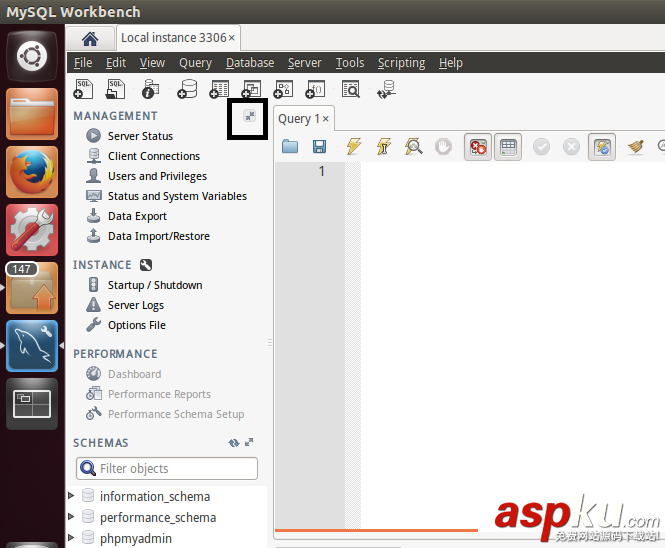Execute statement under cursor icon
The width and height of the screenshot is (665, 548).
tap(384, 146)
